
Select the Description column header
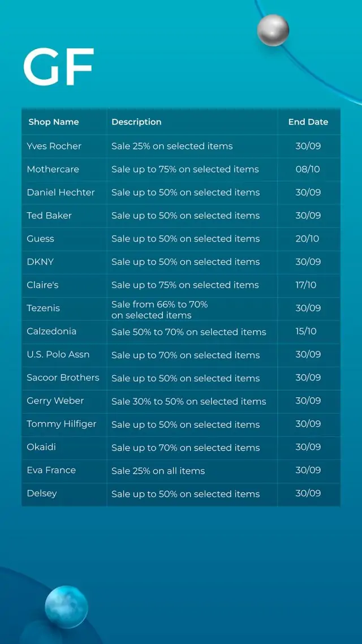(136, 122)
